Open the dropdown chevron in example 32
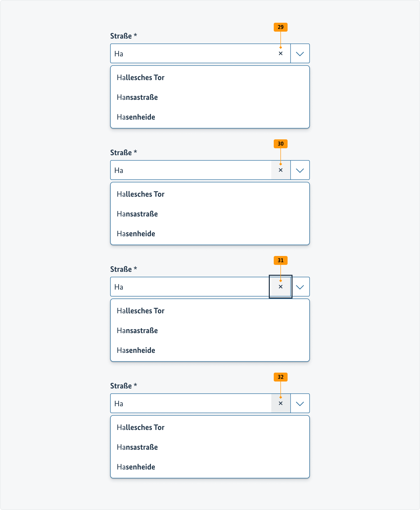The image size is (420, 510). [300, 403]
